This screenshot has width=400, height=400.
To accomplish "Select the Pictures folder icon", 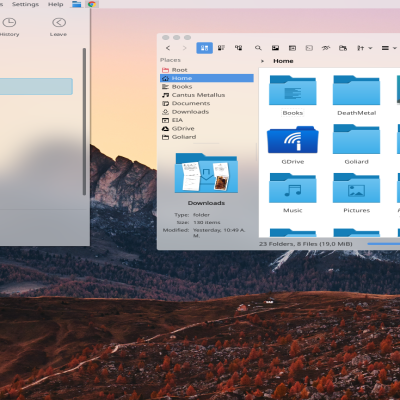I will [356, 188].
